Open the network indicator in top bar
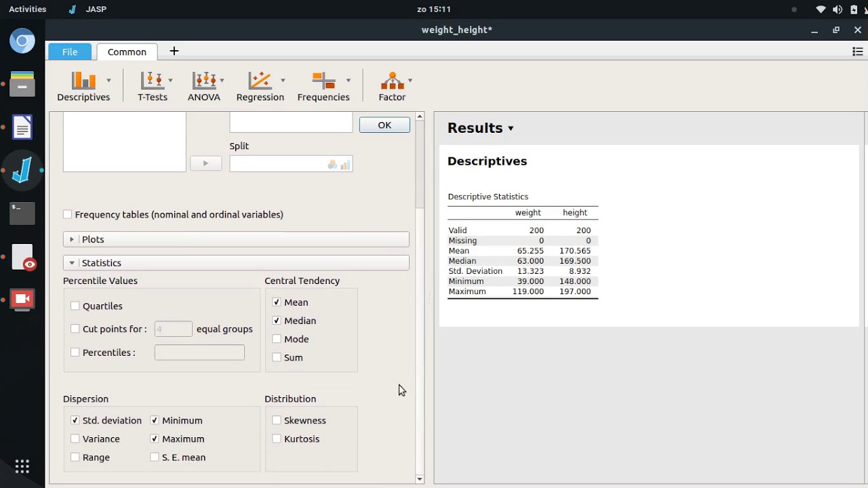868x488 pixels. 821,9
